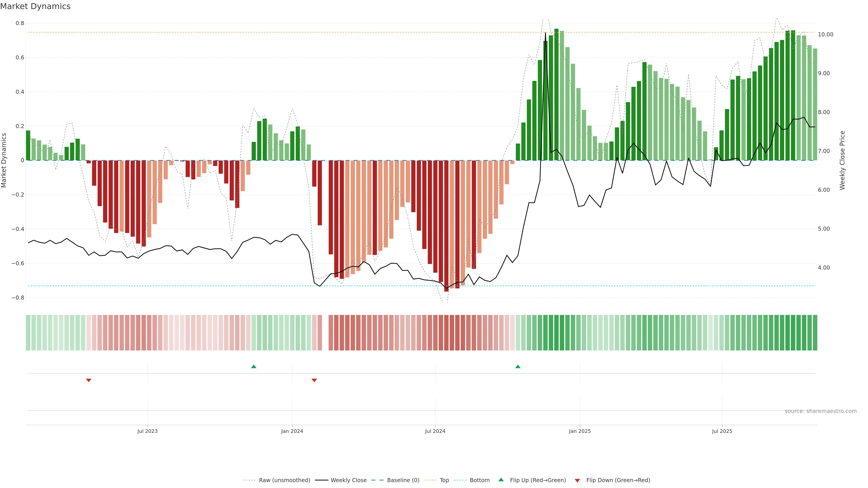
Task: Click the red flip-down marker before Jul 2023
Action: tap(89, 380)
